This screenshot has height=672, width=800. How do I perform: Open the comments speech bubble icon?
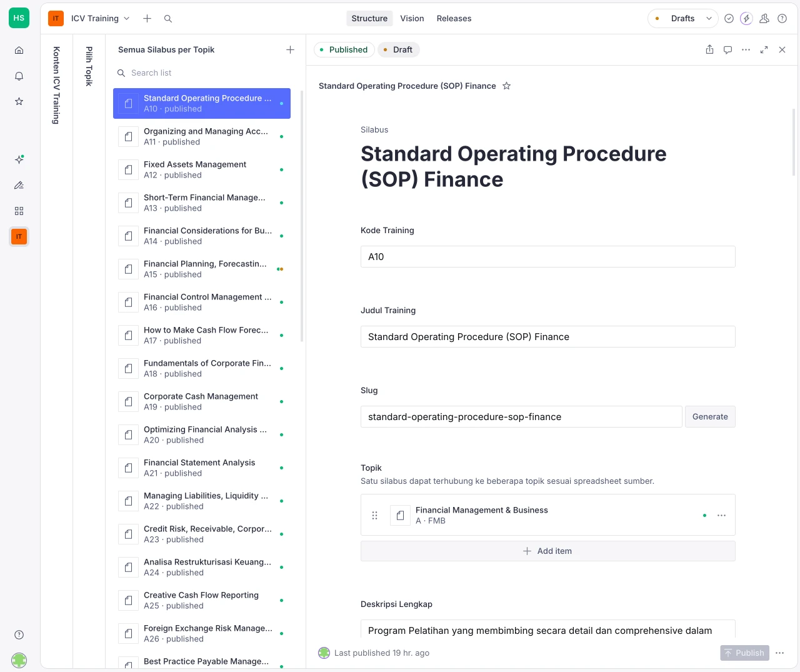tap(727, 50)
